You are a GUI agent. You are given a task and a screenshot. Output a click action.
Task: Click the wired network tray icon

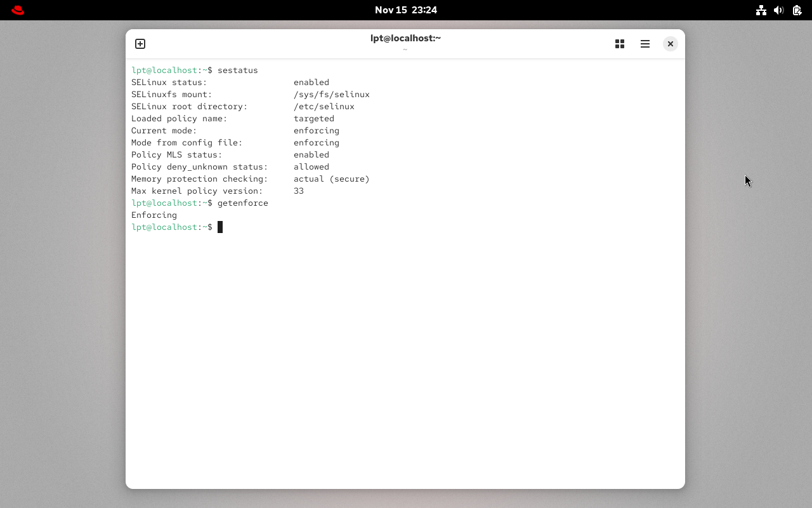[x=761, y=10]
